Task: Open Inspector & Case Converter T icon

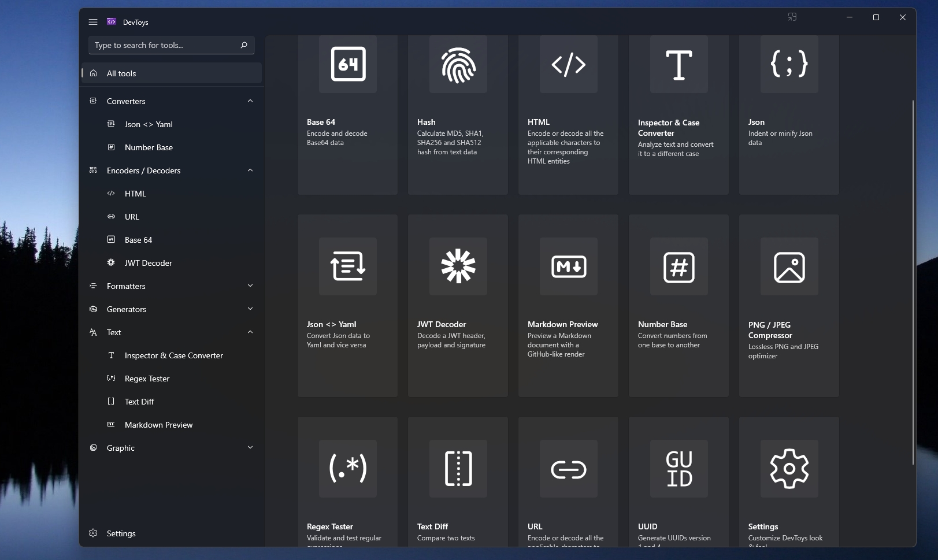Action: pyautogui.click(x=679, y=64)
